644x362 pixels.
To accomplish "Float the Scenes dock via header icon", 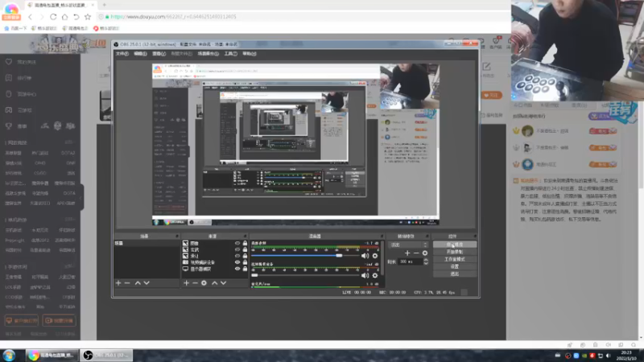I will tap(177, 237).
